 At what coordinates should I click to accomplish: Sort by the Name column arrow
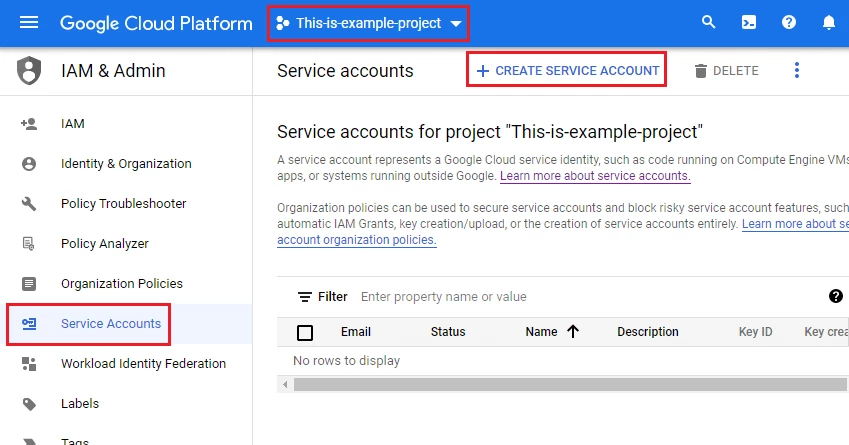point(573,332)
